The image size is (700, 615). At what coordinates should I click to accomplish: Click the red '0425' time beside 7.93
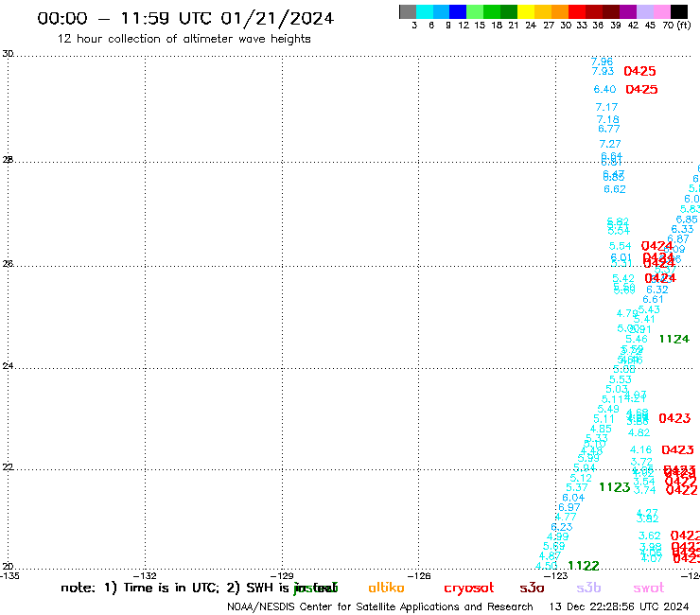click(x=639, y=71)
